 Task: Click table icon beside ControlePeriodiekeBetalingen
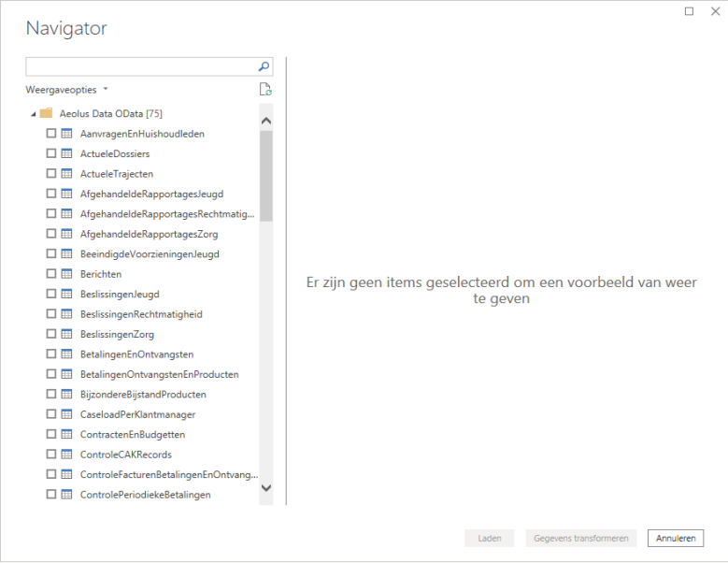pyautogui.click(x=67, y=494)
